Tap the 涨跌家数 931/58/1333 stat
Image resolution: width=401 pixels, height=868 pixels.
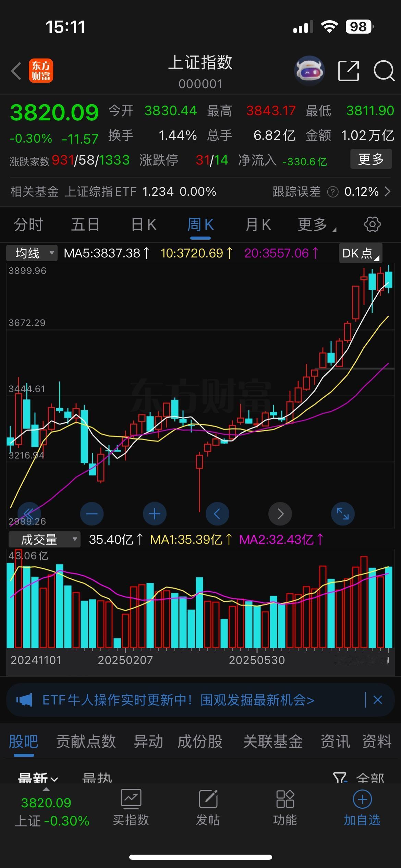coord(70,160)
